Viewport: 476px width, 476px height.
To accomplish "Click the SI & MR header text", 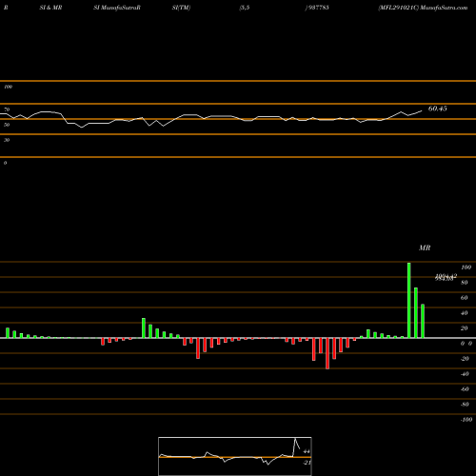I will 50,8.
